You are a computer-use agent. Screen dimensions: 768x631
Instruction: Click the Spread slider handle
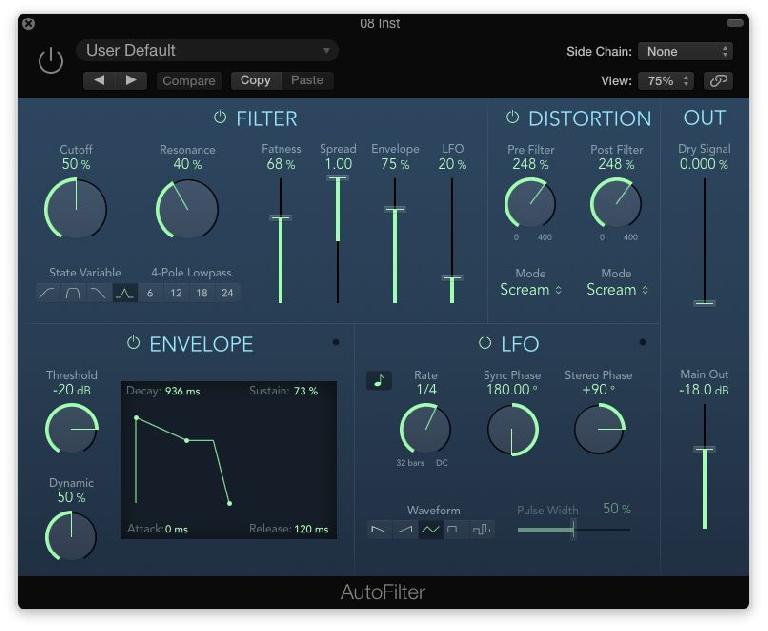(338, 178)
